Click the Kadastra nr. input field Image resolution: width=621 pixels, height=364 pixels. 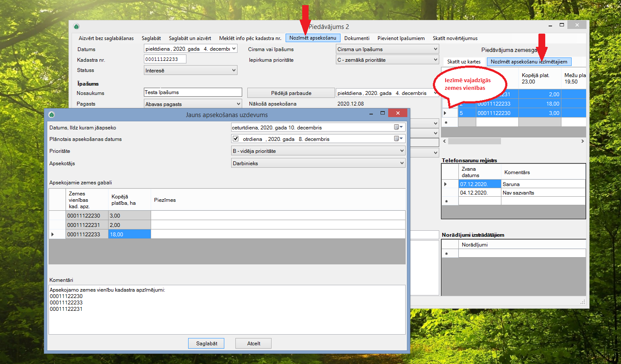pos(165,59)
